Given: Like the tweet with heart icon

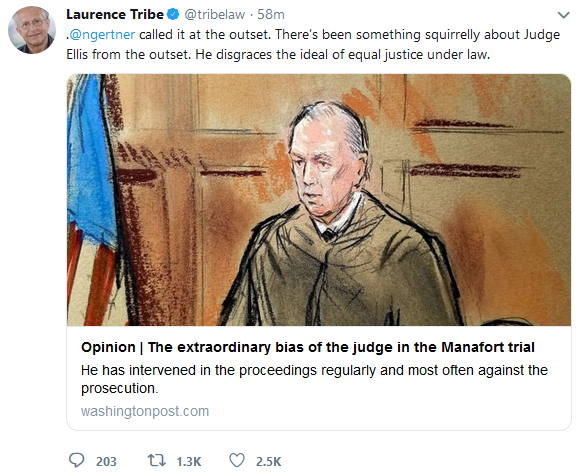Looking at the screenshot, I should pos(237,461).
